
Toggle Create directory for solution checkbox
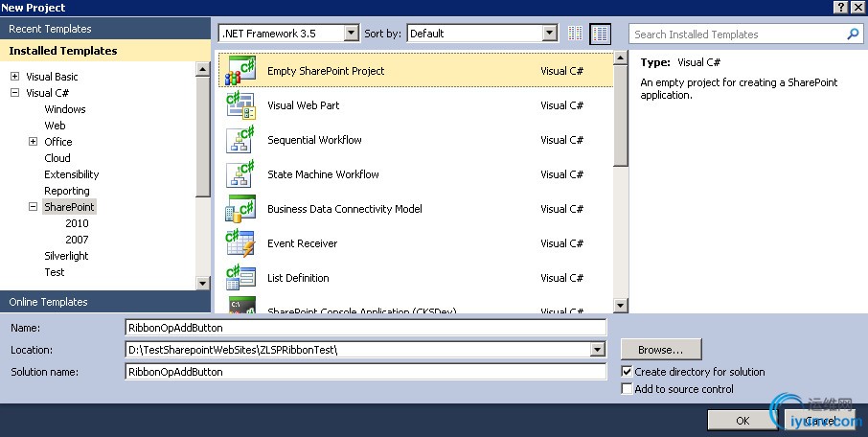pos(627,372)
